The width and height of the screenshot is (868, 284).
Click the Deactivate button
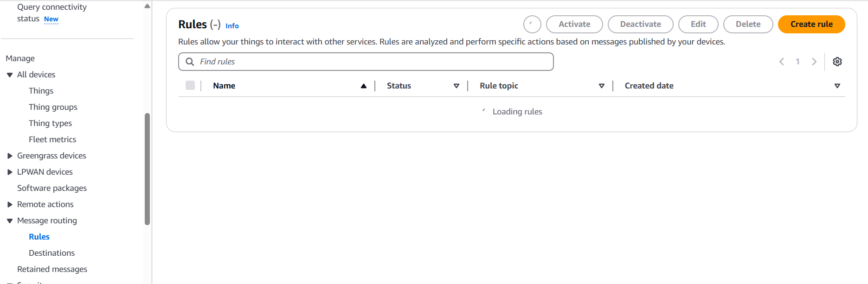pos(640,24)
